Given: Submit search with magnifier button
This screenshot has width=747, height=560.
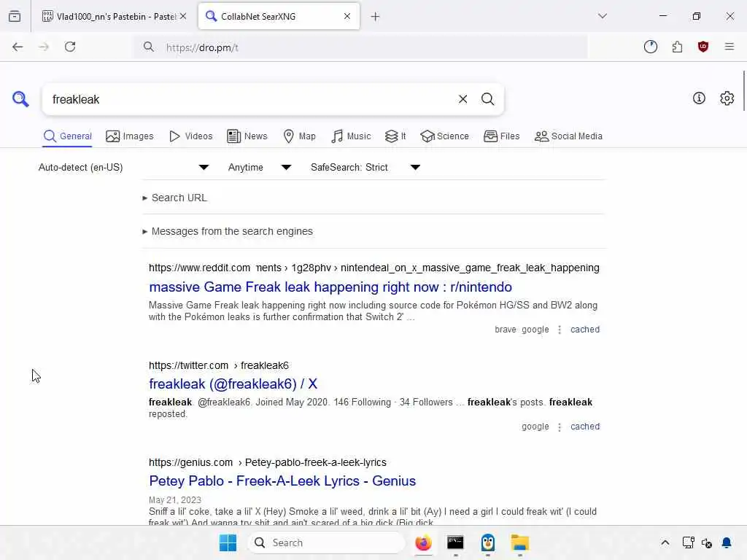Looking at the screenshot, I should pos(487,99).
